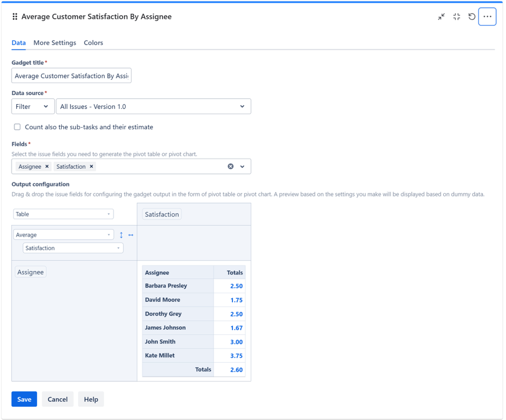Switch to the More Settings tab
506x420 pixels.
[x=55, y=43]
